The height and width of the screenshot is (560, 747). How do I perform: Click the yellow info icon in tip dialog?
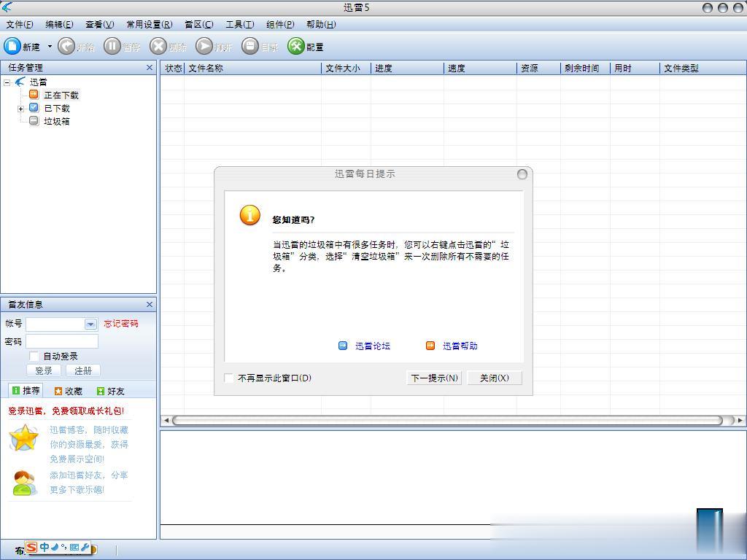(x=249, y=215)
